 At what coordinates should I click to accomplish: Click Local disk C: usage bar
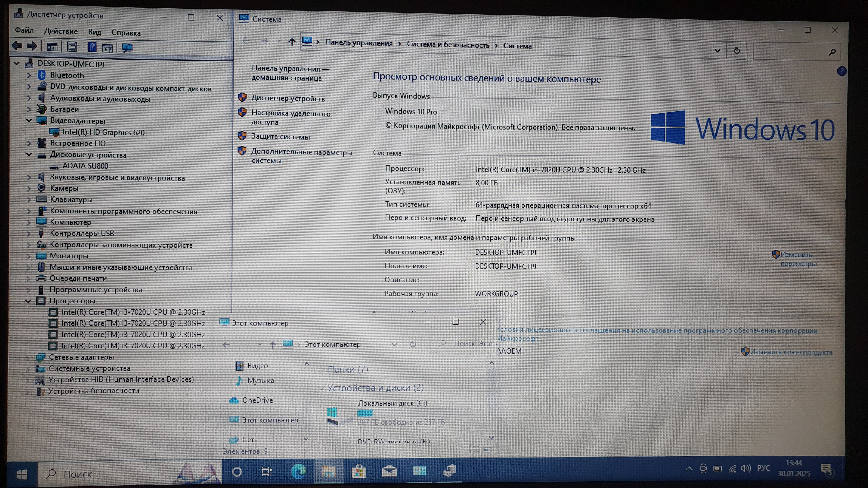pyautogui.click(x=415, y=413)
